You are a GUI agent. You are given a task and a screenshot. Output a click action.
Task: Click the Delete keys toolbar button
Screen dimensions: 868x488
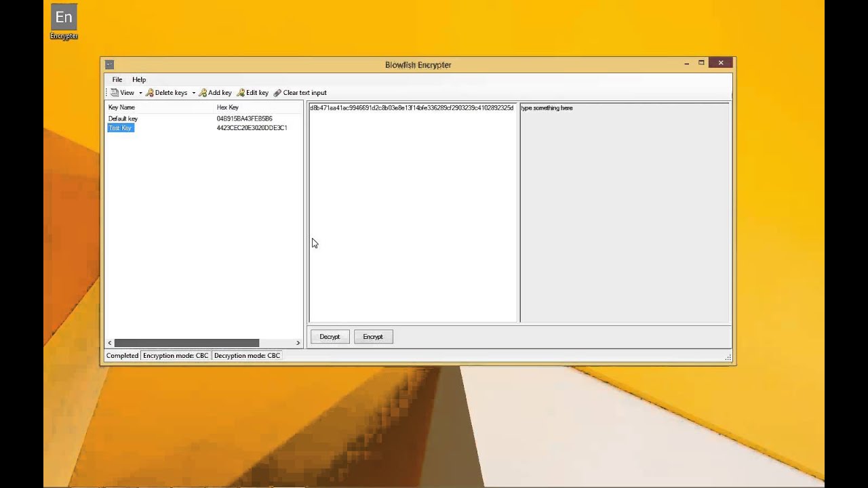pos(167,93)
